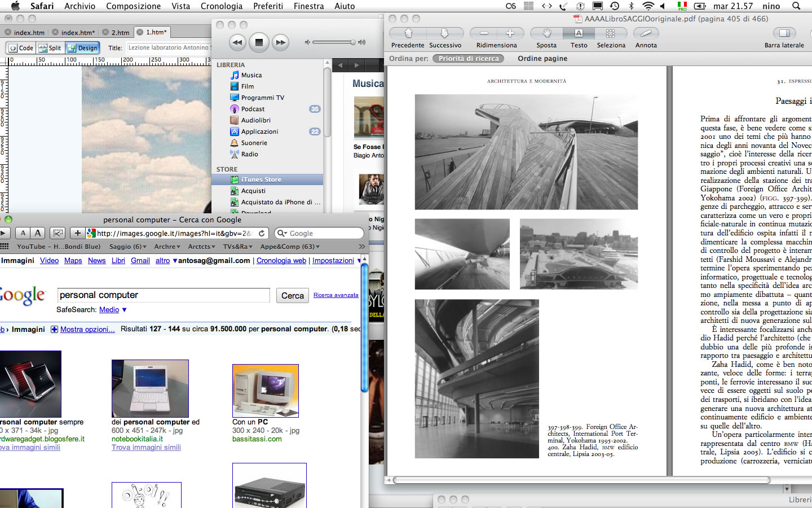Switch to the 2.htm document tab
Viewport: 812px width, 508px height.
tap(120, 32)
